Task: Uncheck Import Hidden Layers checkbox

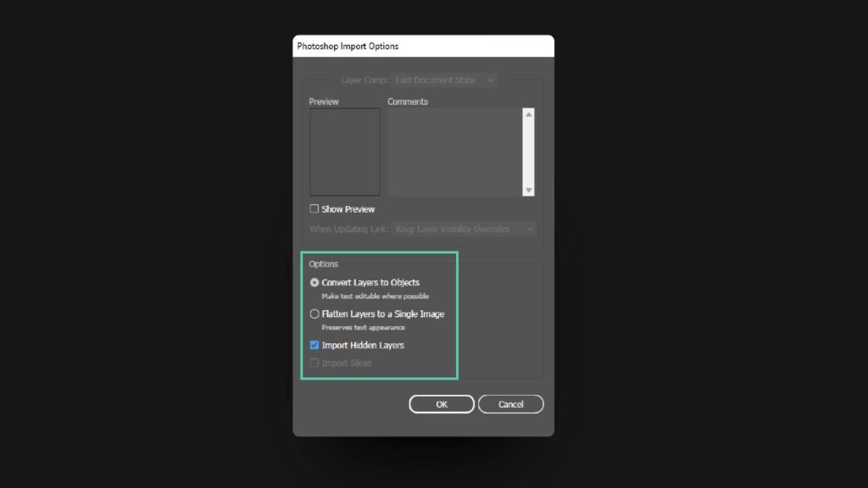Action: pyautogui.click(x=314, y=345)
